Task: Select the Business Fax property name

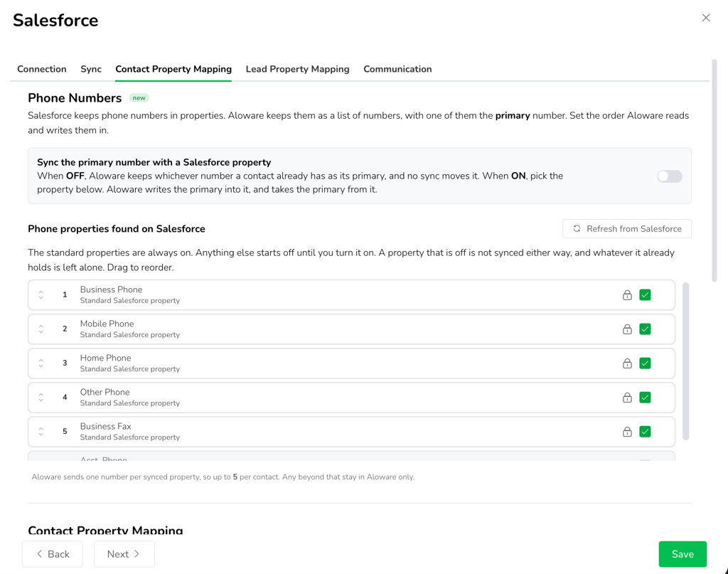Action: pyautogui.click(x=105, y=426)
